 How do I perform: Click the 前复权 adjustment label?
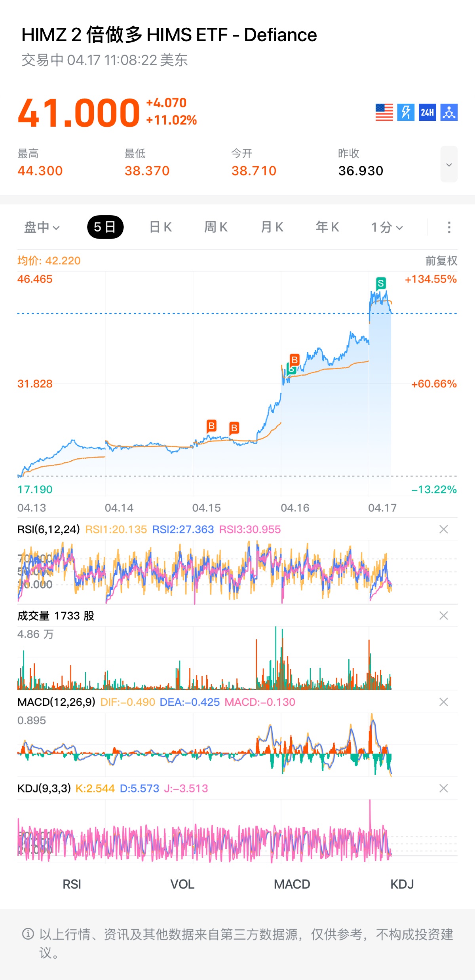pyautogui.click(x=441, y=261)
